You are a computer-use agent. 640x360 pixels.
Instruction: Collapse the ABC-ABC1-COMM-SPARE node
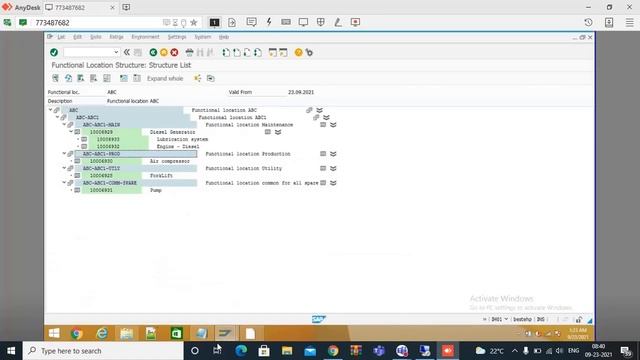click(64, 183)
